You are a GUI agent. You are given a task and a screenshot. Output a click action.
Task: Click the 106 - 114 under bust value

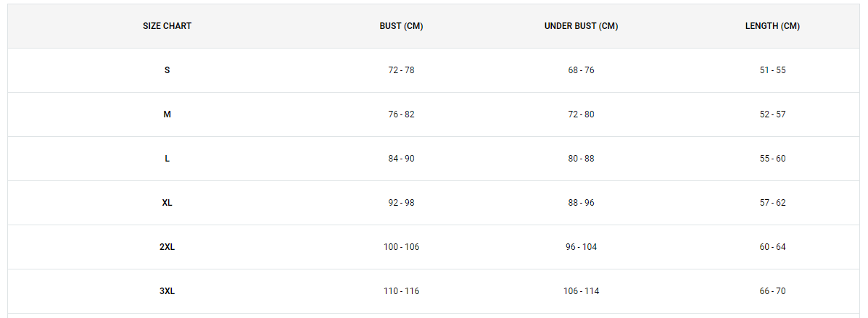point(582,291)
